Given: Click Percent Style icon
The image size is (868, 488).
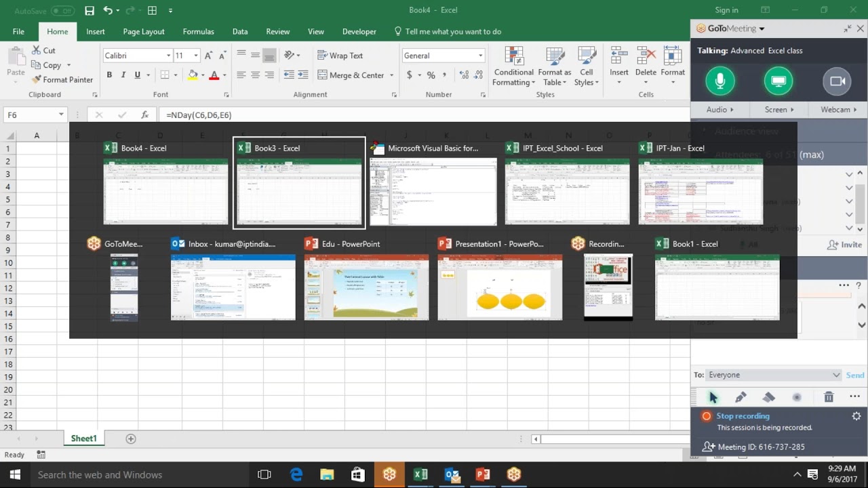Looking at the screenshot, I should click(431, 75).
